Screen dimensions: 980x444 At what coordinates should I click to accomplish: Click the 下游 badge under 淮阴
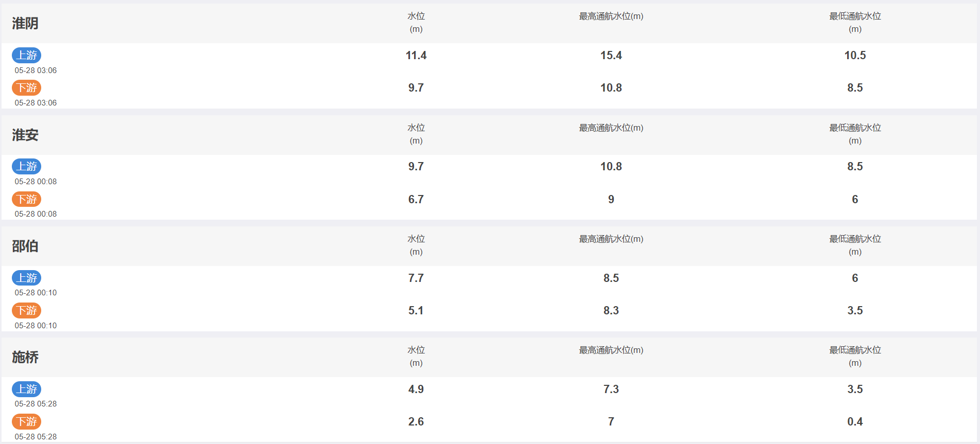point(27,87)
